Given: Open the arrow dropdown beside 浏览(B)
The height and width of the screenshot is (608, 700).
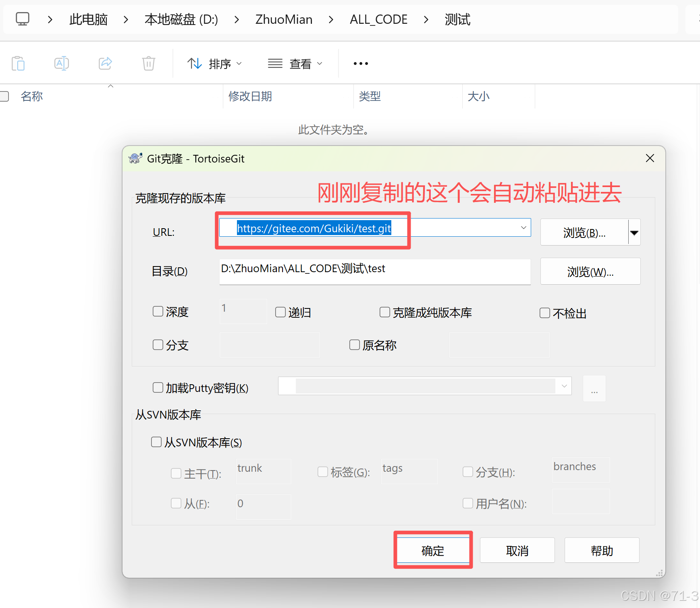Looking at the screenshot, I should point(634,232).
